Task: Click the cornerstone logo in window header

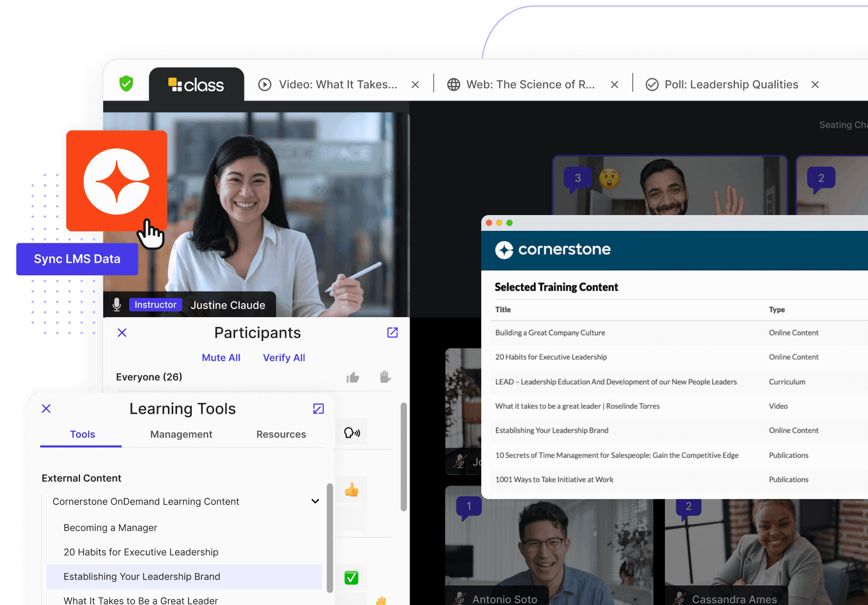Action: tap(553, 250)
